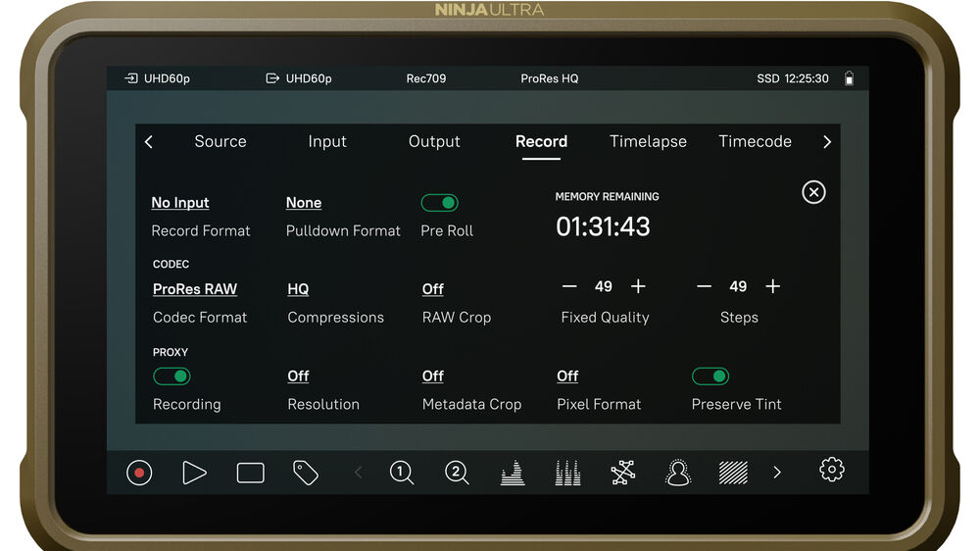Increase Steps with plus
The height and width of the screenshot is (551, 980).
pyautogui.click(x=773, y=286)
